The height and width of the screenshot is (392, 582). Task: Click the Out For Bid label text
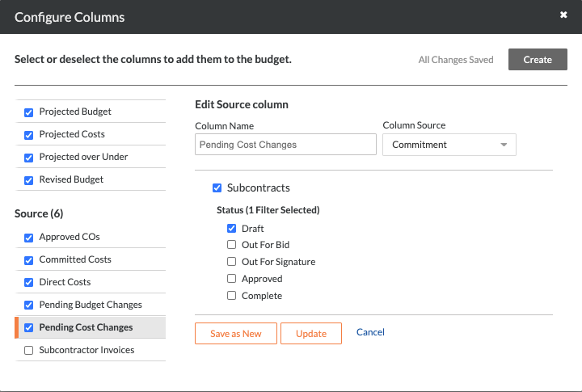(265, 245)
